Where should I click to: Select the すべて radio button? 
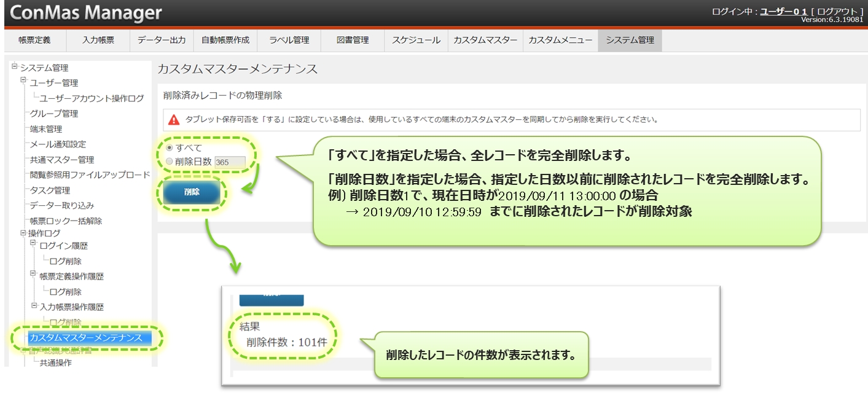click(170, 148)
